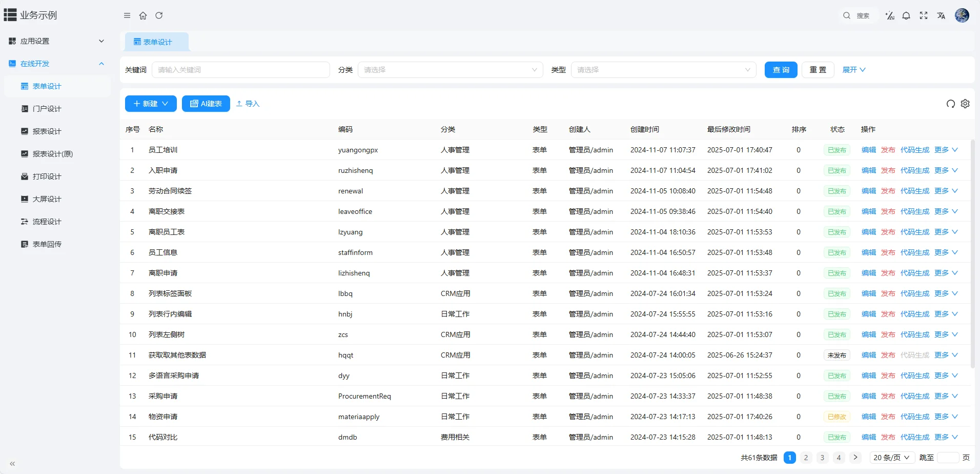Screen dimensions: 980x474
Task: Open 更多 menu for 员工信息
Action: (946, 252)
